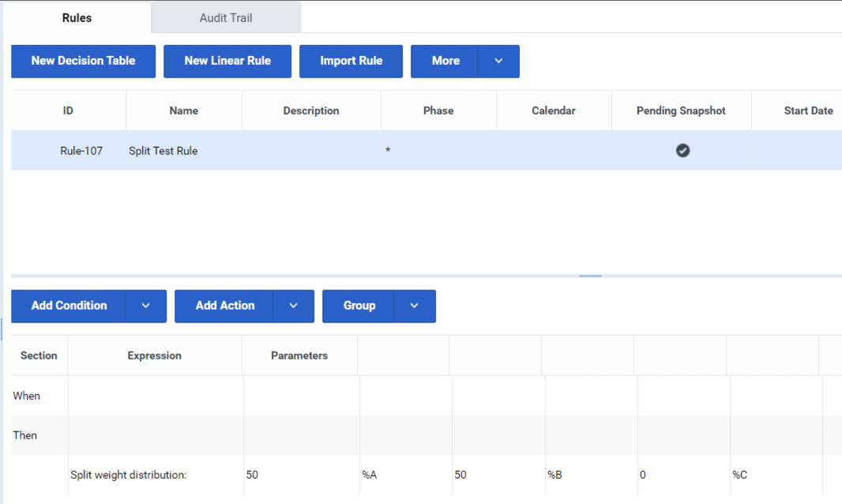Expand the Add Condition dropdown arrow

click(x=145, y=307)
